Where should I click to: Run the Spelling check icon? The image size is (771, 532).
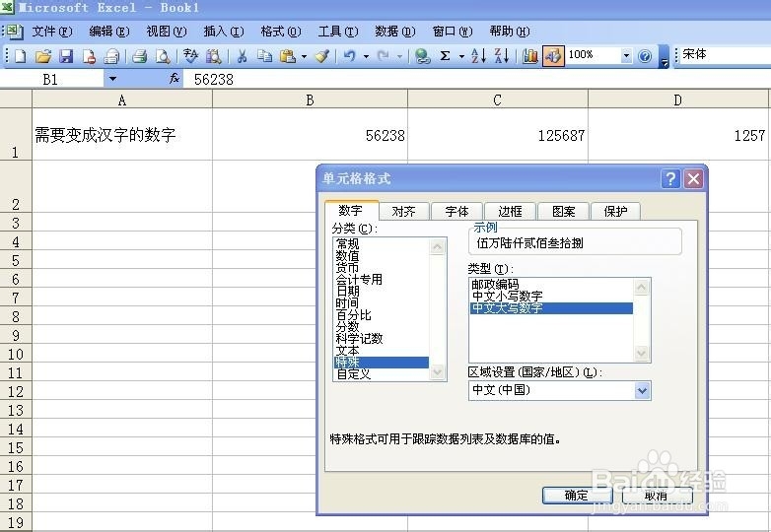(x=190, y=56)
